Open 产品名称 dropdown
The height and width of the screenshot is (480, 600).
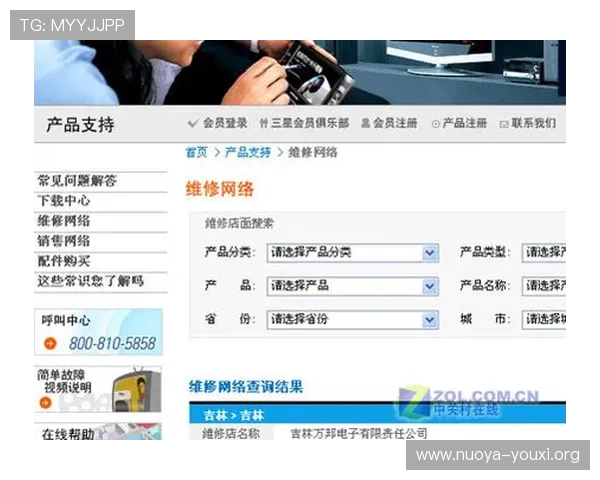click(544, 286)
